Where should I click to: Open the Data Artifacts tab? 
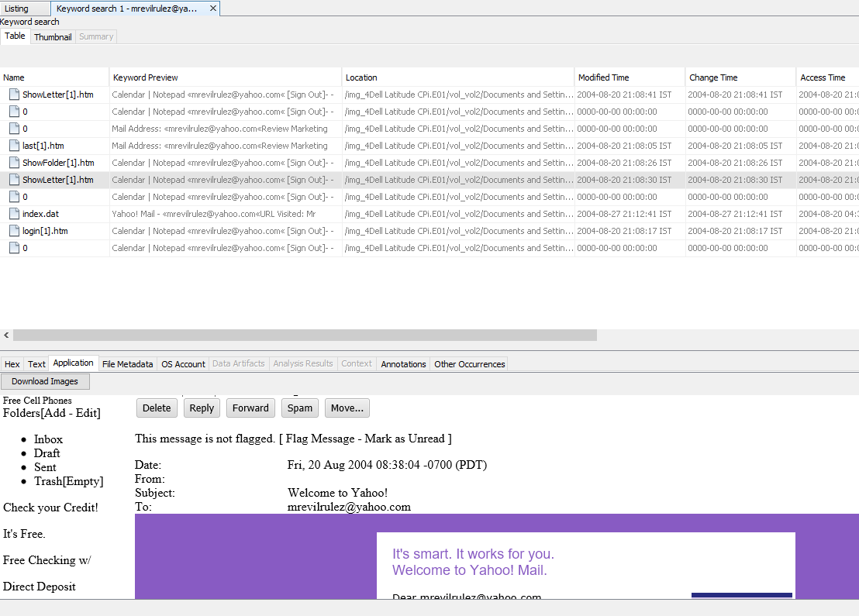[x=238, y=363]
